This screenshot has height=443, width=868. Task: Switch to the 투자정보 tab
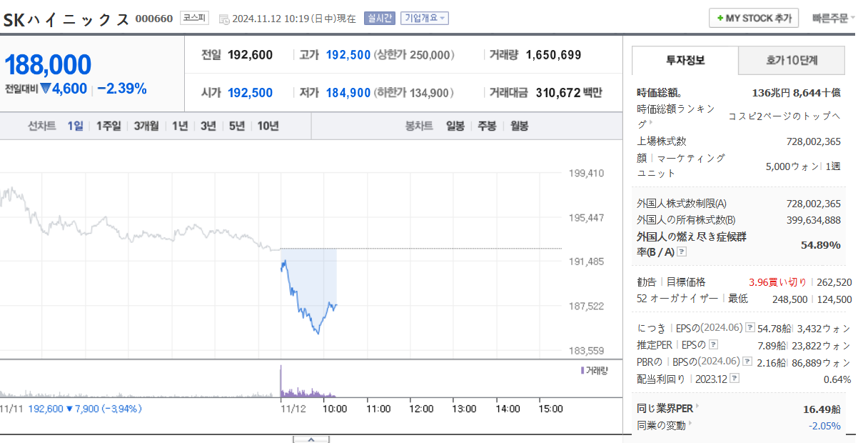(x=685, y=61)
